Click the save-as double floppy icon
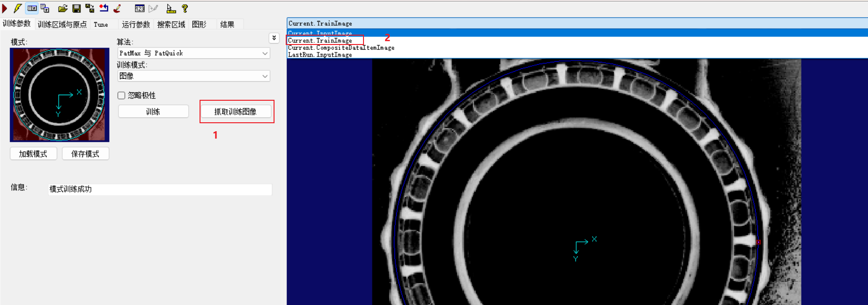This screenshot has height=305, width=868. coord(90,8)
